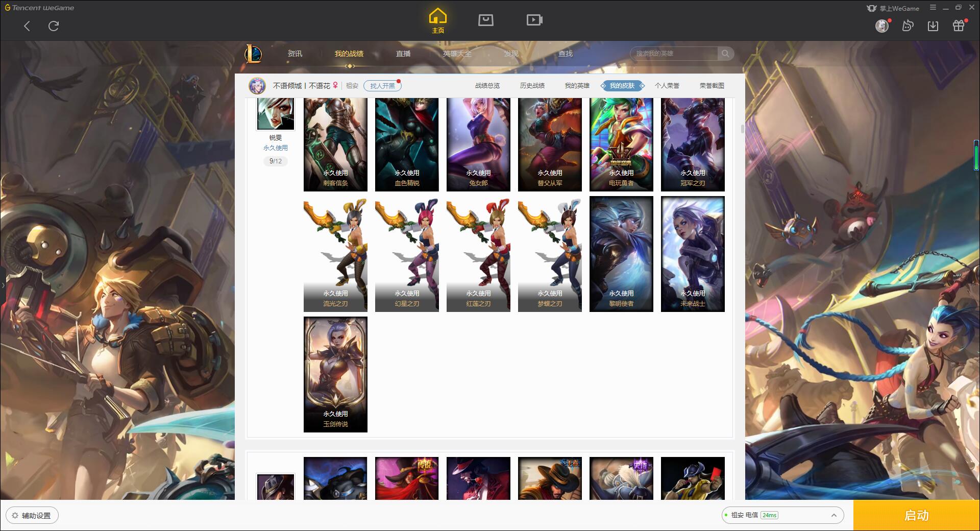This screenshot has height=531, width=980.
Task: Open the 直播 live tab
Action: coord(403,54)
